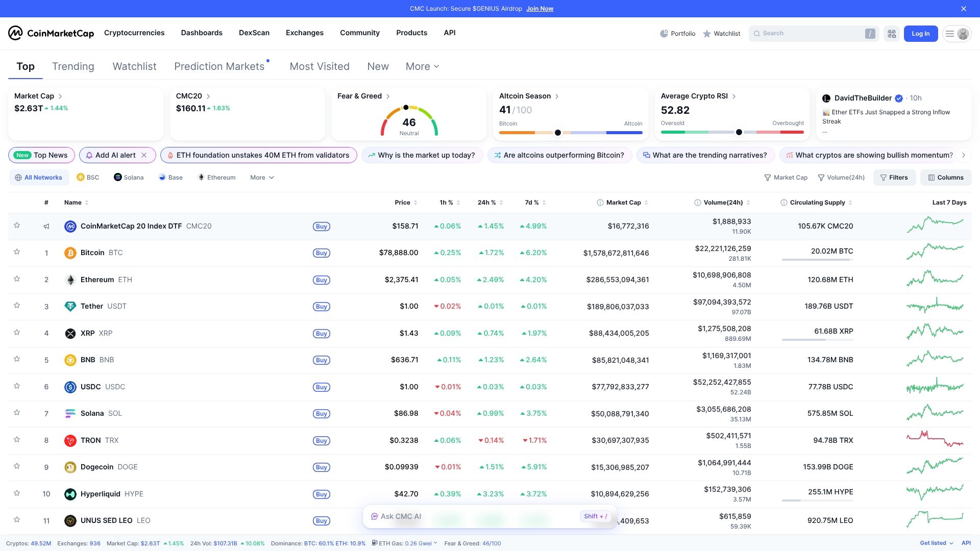Screen dimensions: 980x551
Task: Open the Volume(24h) filter dropdown
Action: pyautogui.click(x=842, y=178)
